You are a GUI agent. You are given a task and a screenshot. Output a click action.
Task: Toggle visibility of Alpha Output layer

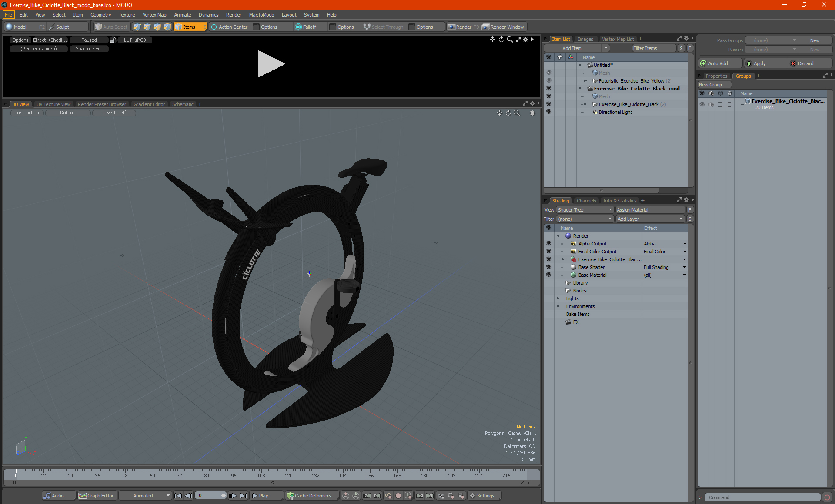point(549,244)
